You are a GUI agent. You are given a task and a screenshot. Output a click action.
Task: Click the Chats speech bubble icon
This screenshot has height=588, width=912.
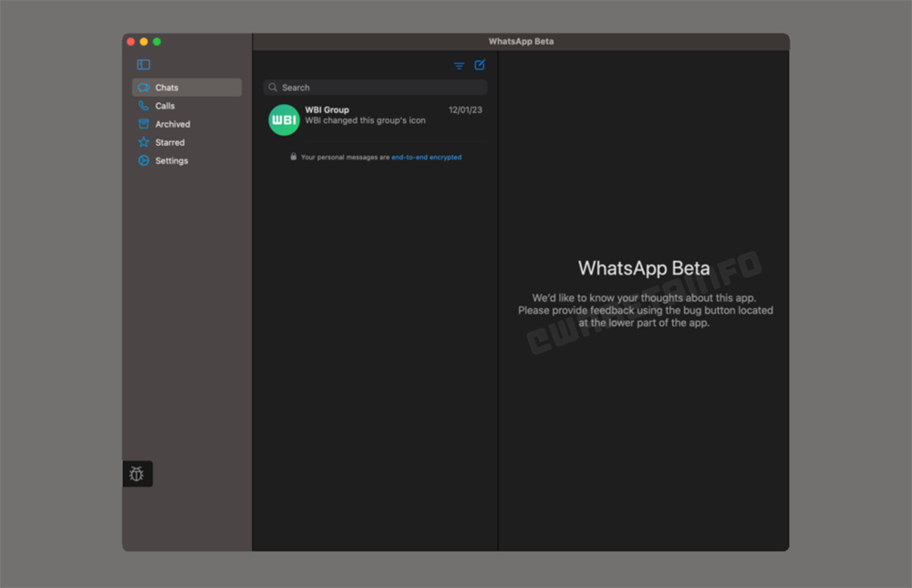tap(143, 88)
